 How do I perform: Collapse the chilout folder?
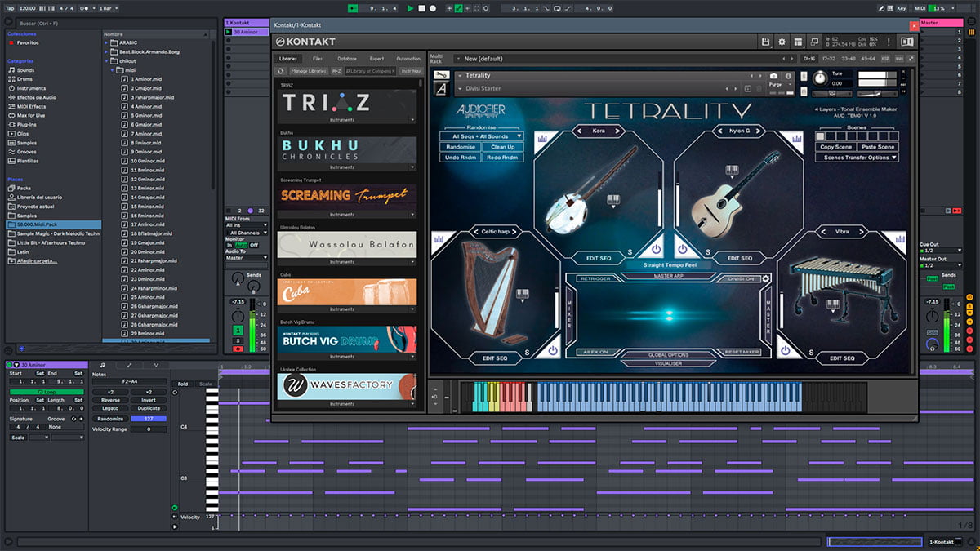tap(106, 60)
